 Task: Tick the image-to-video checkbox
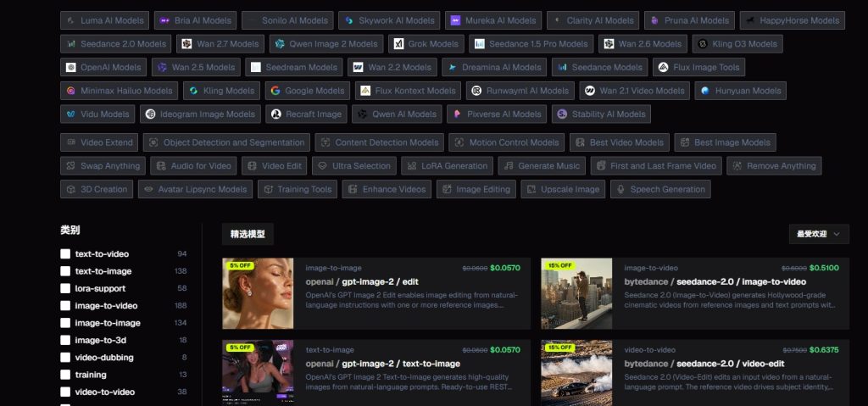[65, 306]
